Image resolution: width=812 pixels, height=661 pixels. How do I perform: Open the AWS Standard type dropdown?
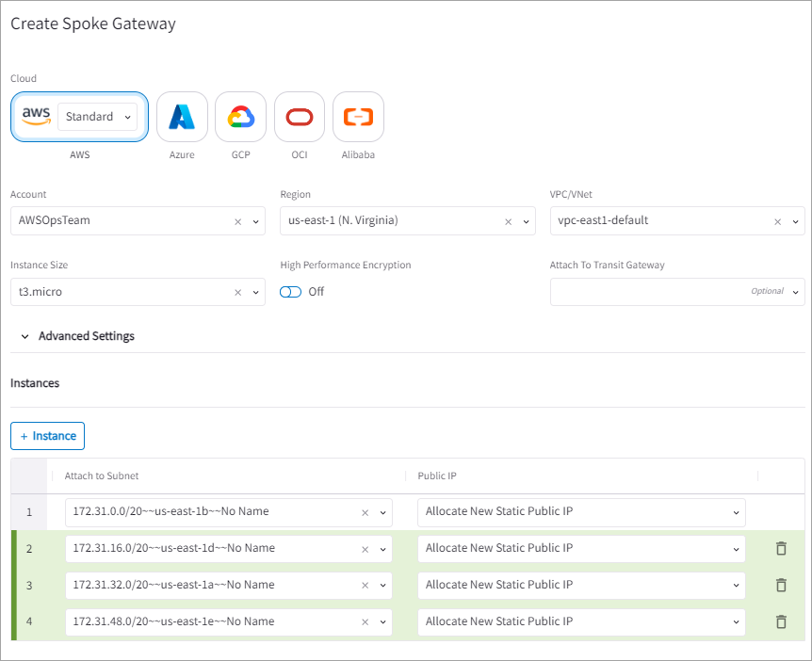(x=98, y=117)
